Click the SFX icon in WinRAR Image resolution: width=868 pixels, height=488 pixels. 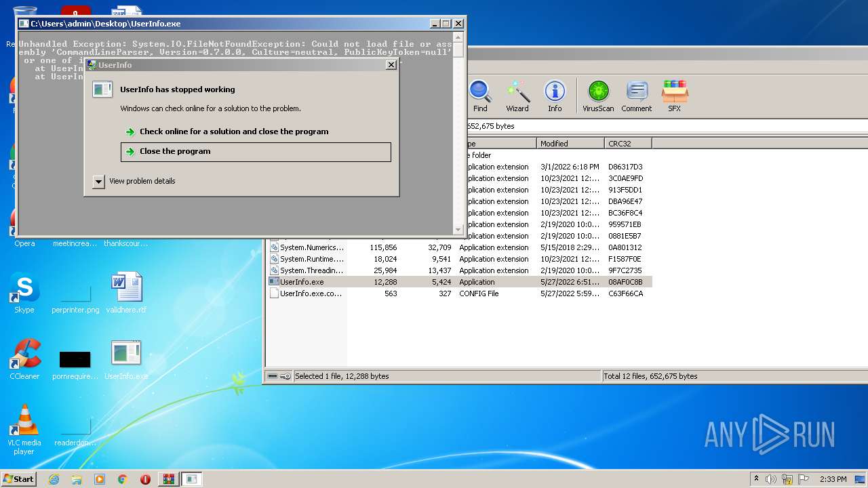(675, 96)
